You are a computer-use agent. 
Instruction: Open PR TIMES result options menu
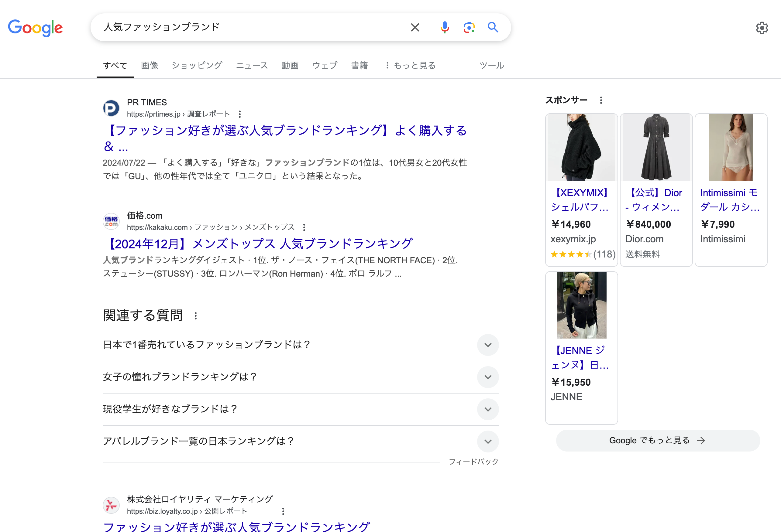pyautogui.click(x=239, y=114)
